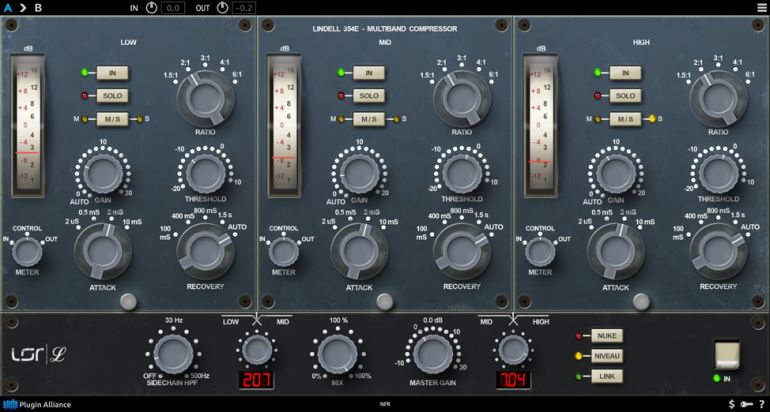770x412 pixels.
Task: Click the dollar sign icon in status bar
Action: pyautogui.click(x=732, y=404)
